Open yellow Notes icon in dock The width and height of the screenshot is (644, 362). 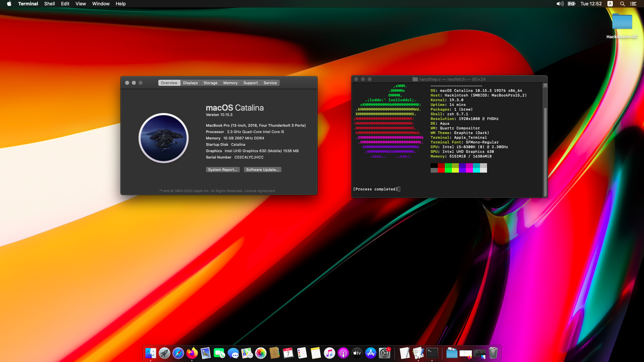(316, 353)
